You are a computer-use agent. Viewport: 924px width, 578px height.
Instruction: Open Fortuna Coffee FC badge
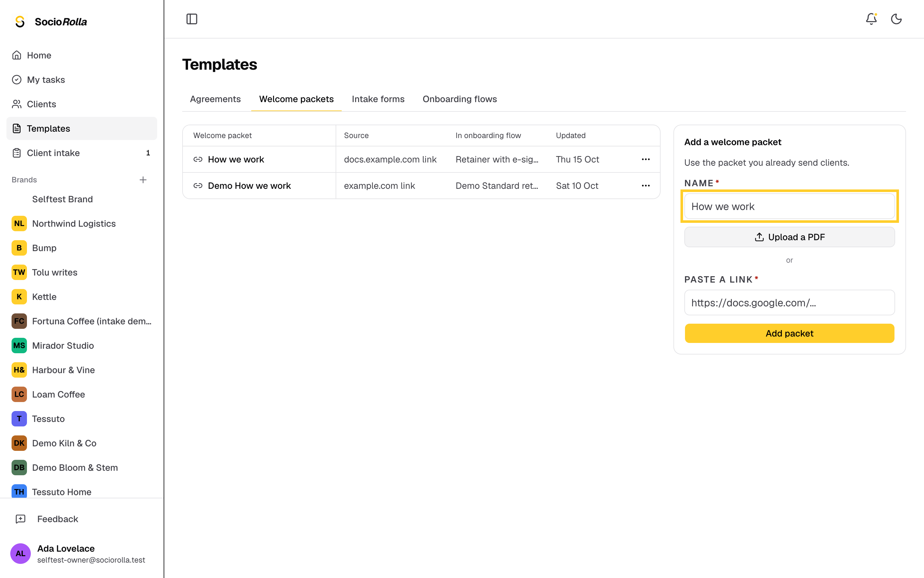click(x=19, y=321)
